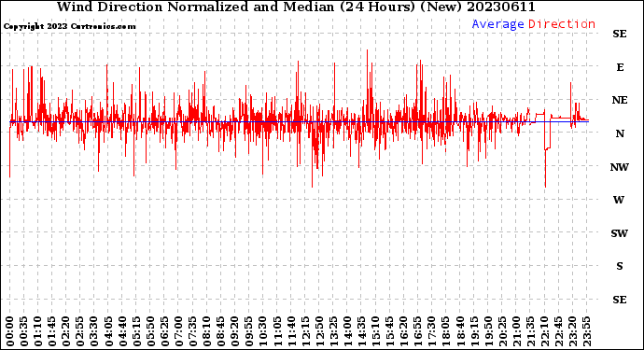Click the "12:50" time tick label
The image size is (644, 350).
tap(319, 331)
